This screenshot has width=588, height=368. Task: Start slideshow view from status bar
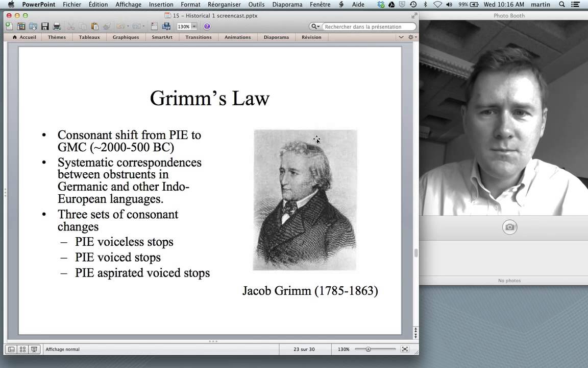coord(34,349)
